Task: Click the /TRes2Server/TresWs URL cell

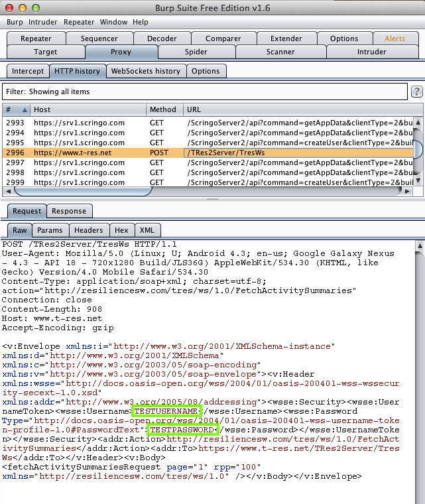Action: 298,153
